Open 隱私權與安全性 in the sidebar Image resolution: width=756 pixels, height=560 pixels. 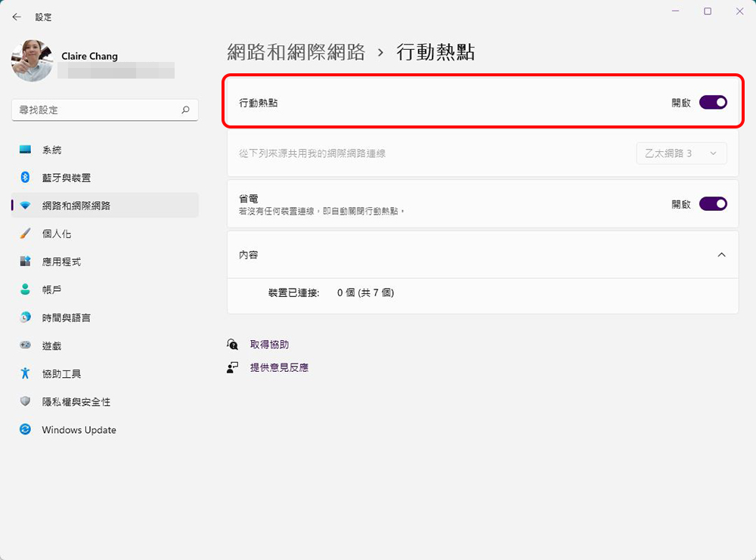coord(76,402)
